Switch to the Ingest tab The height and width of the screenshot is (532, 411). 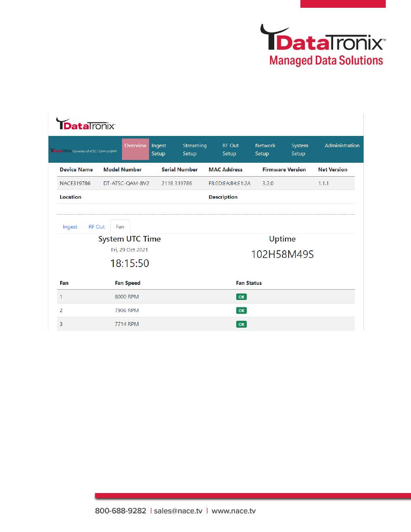[70, 227]
